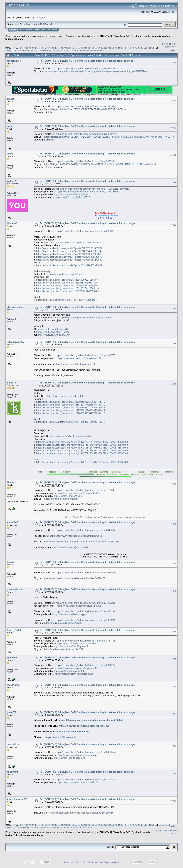This screenshot has height=868, width=183.
Task: Click the Search button
Action: coord(169,25)
